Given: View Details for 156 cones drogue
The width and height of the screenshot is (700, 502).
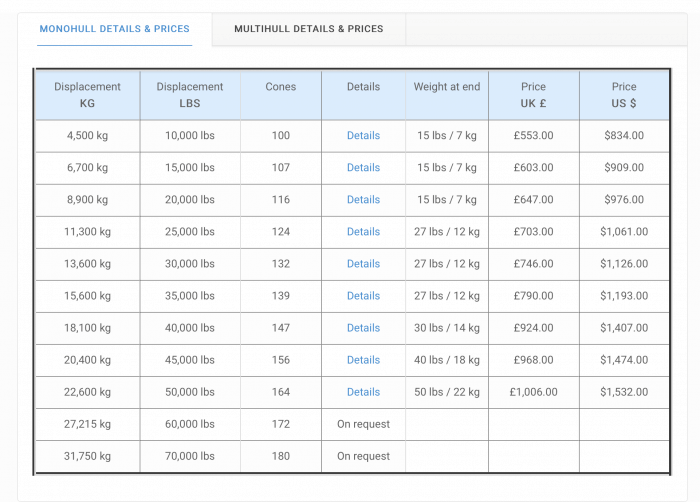Looking at the screenshot, I should [363, 360].
